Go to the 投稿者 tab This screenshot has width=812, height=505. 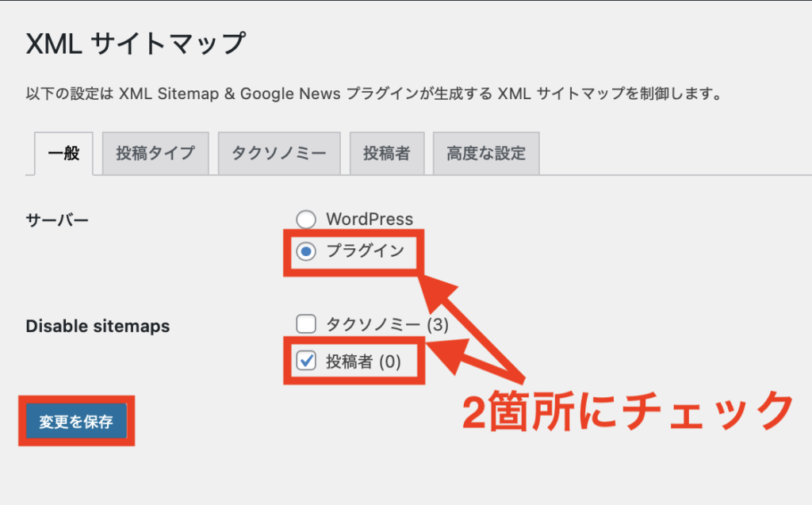(x=386, y=153)
